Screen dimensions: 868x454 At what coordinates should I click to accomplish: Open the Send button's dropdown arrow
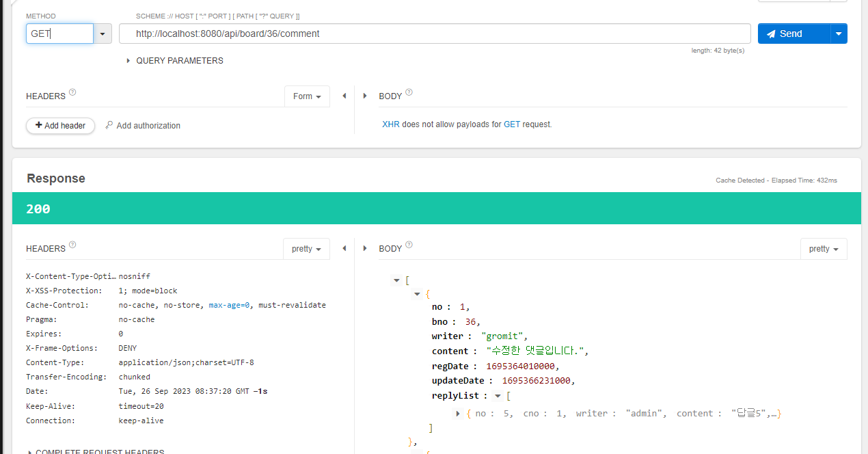839,34
